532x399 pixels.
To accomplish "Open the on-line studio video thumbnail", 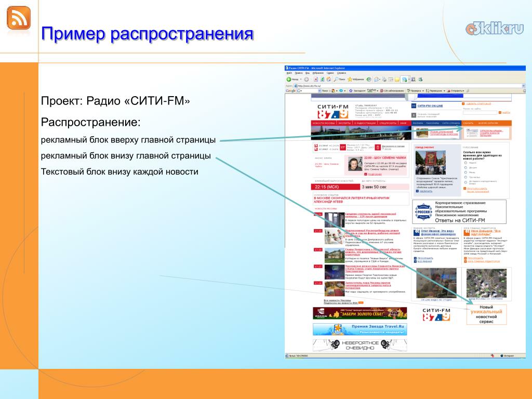I will pyautogui.click(x=436, y=283).
